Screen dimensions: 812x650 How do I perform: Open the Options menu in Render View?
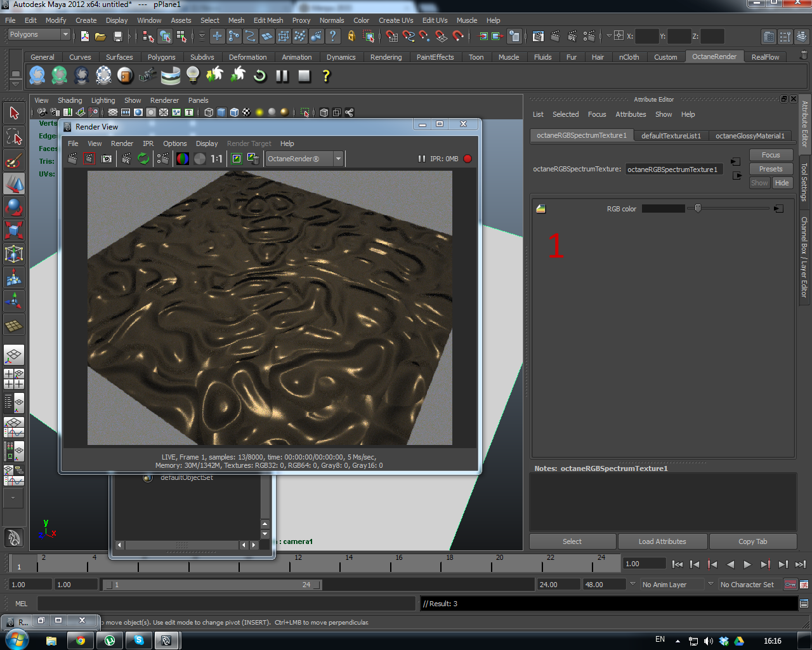[x=174, y=143]
